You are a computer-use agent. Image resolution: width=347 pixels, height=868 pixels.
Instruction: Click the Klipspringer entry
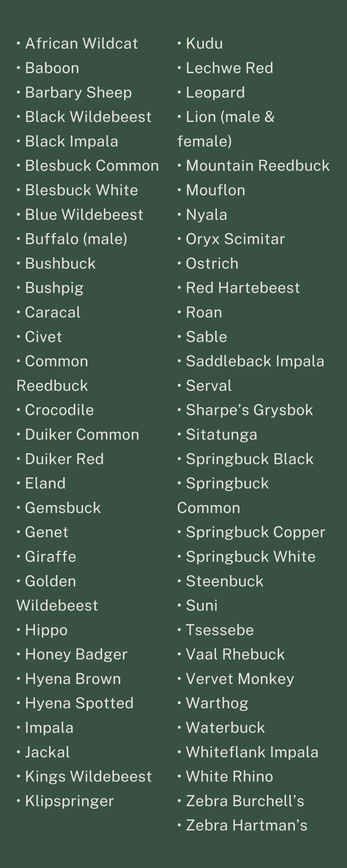pyautogui.click(x=69, y=801)
